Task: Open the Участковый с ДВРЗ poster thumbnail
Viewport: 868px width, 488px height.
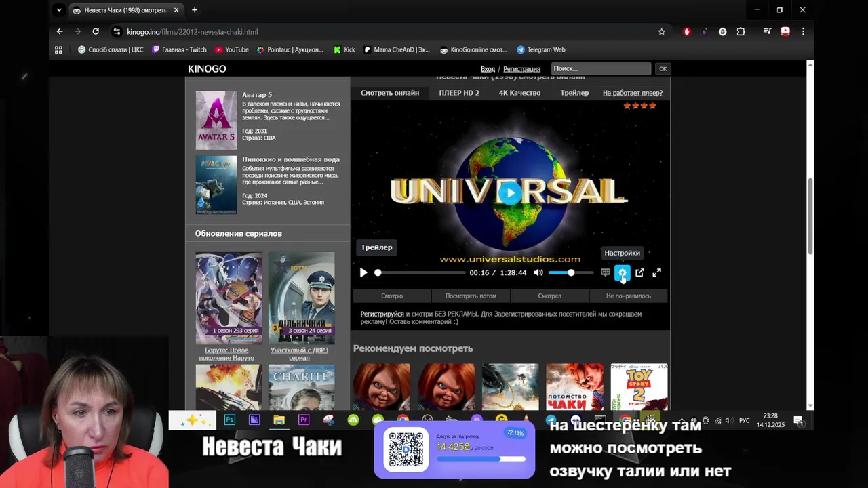Action: tap(301, 298)
